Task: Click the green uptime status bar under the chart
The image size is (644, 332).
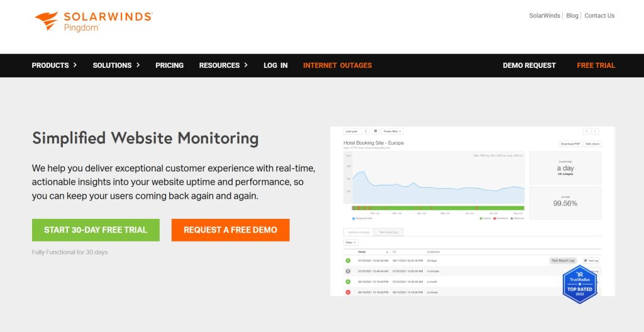Action: (438, 208)
